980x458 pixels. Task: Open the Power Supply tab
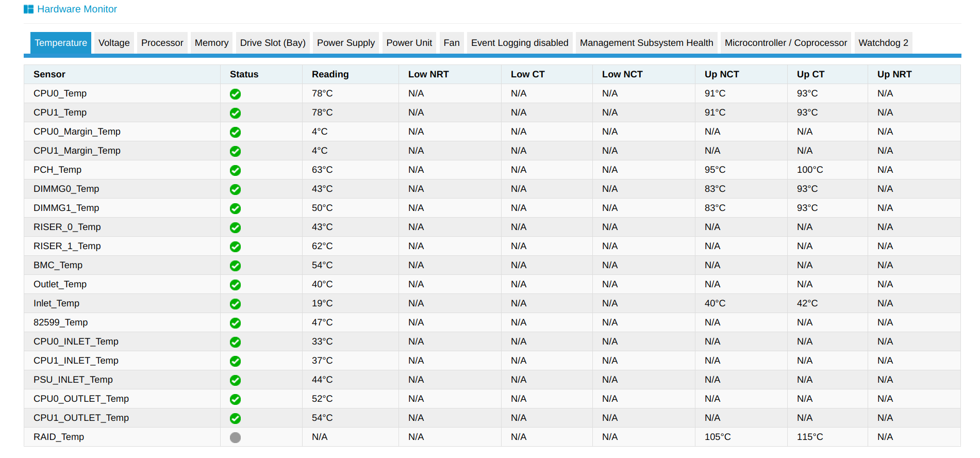346,43
